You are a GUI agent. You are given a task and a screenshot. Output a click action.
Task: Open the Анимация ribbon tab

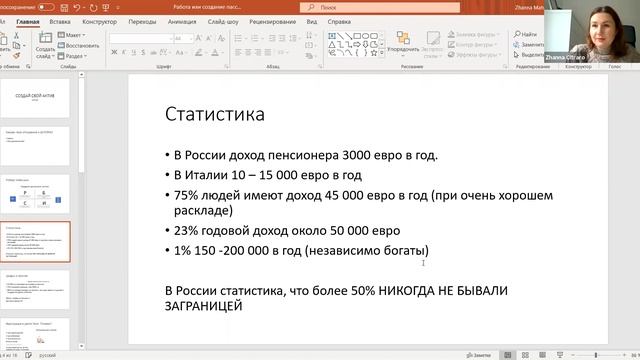point(182,22)
